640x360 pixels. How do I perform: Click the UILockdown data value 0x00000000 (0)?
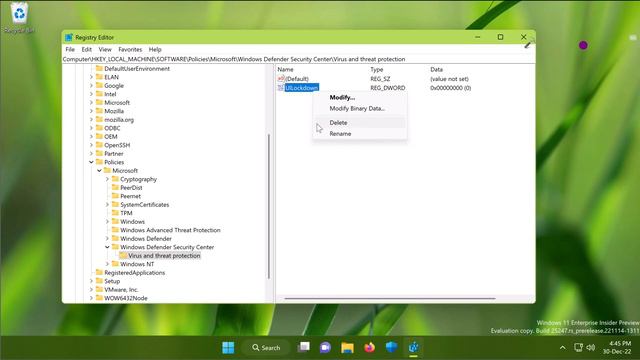451,88
